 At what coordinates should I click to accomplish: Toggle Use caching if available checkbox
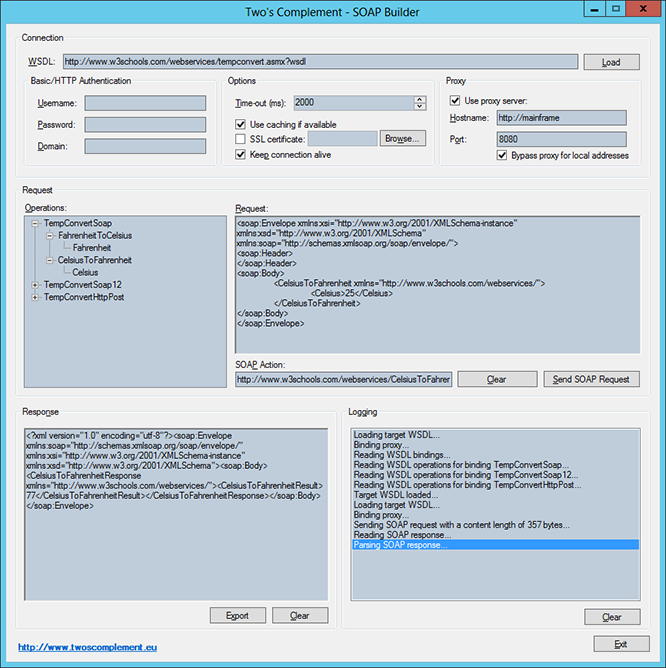(241, 124)
